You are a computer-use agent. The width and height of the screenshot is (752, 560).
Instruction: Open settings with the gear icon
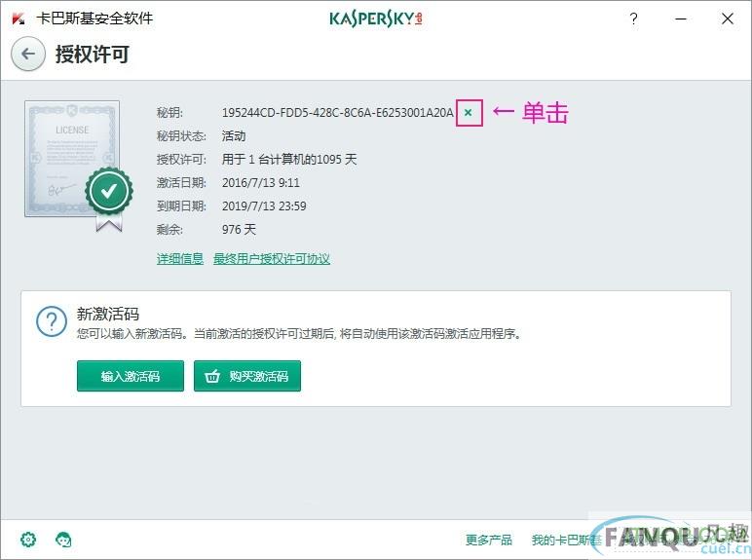(x=28, y=540)
